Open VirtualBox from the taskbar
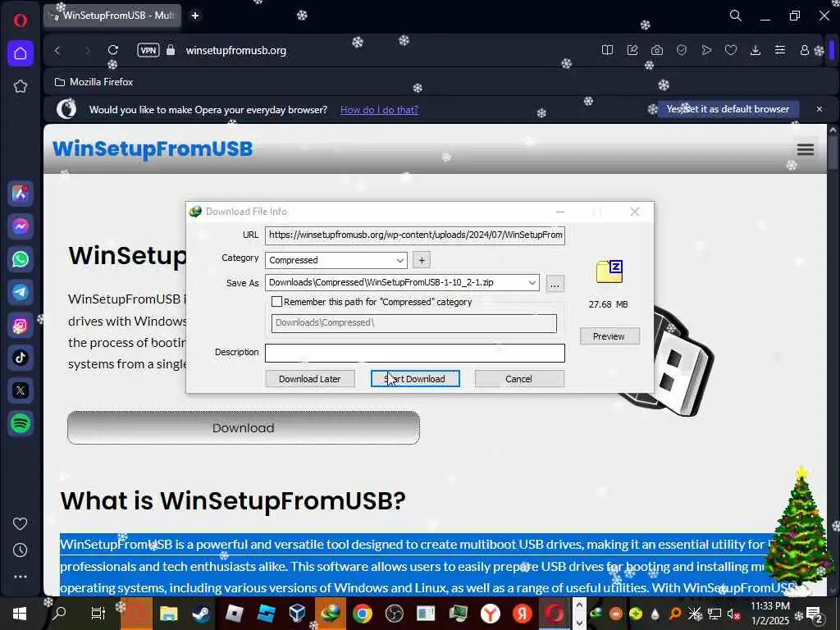The height and width of the screenshot is (630, 840). (298, 614)
